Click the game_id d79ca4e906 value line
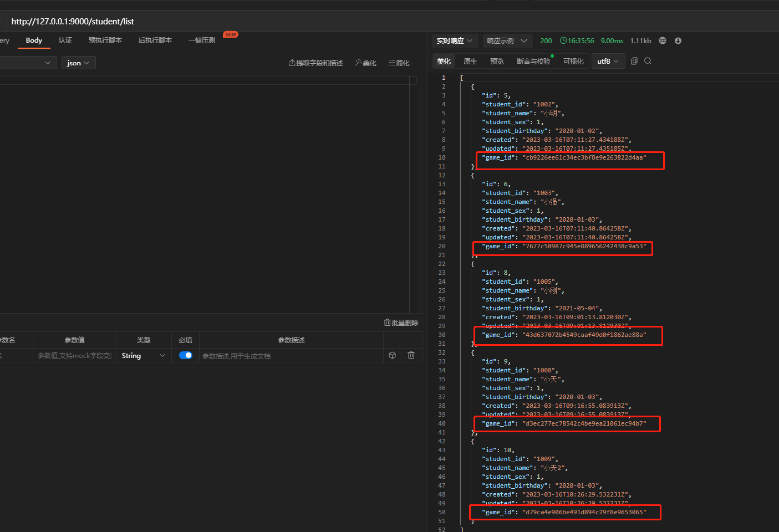The width and height of the screenshot is (779, 532). [564, 512]
